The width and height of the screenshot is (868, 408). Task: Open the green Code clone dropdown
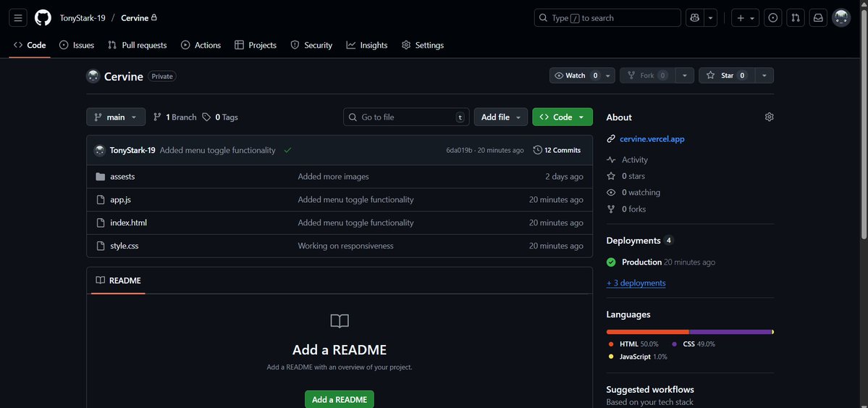click(x=562, y=117)
